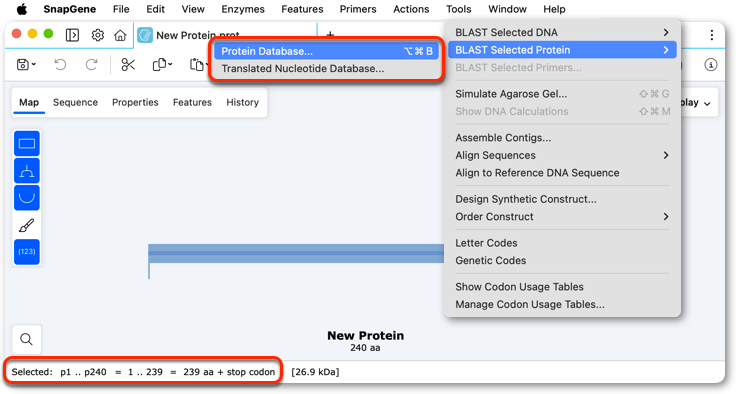Switch to the History tab
Screen dimensions: 736x394
pos(242,102)
